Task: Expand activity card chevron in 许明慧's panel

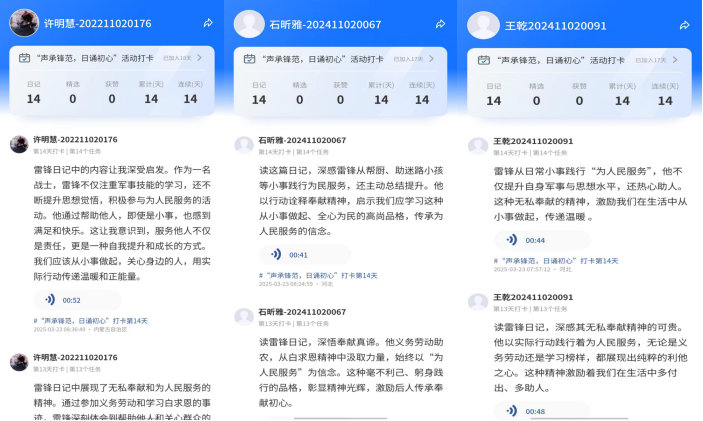Action: [200, 58]
